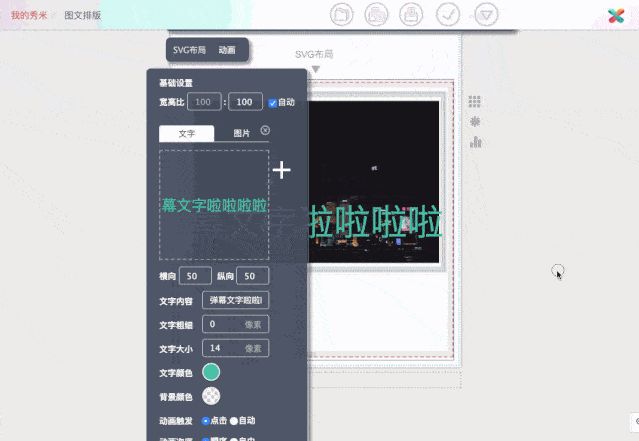Image resolution: width=639 pixels, height=441 pixels.
Task: Click the greyed 宽高比 width field
Action: 204,102
